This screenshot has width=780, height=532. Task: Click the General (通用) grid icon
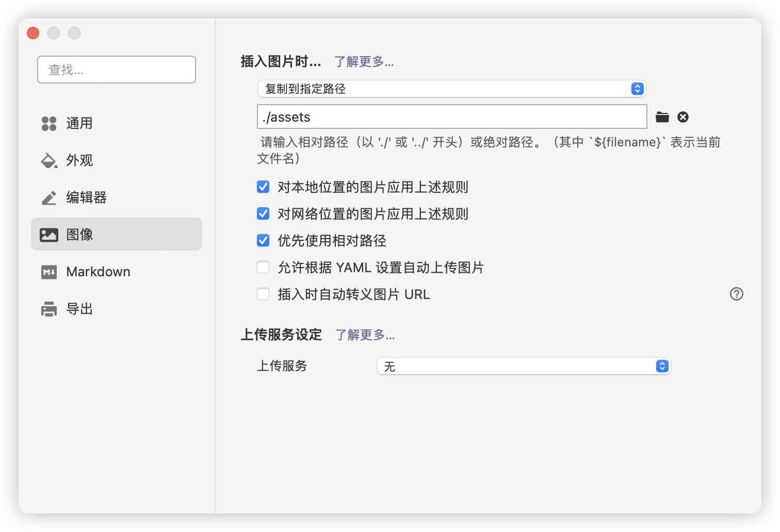(x=49, y=124)
